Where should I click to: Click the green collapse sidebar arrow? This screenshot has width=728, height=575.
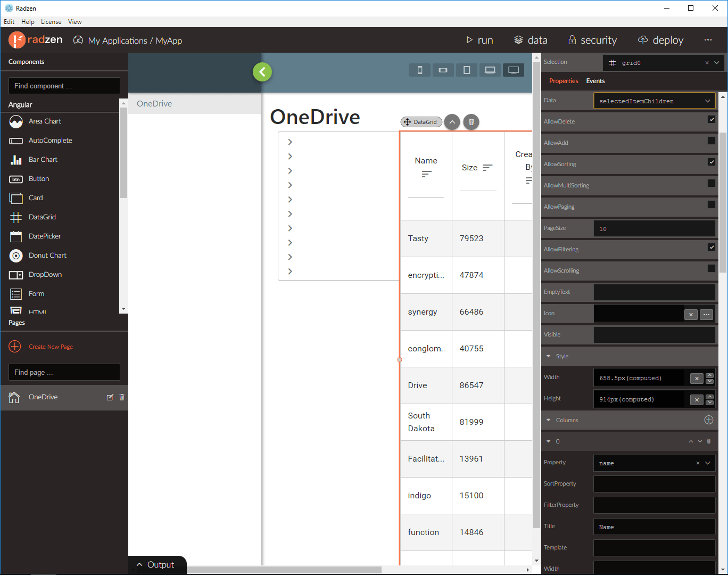pos(262,72)
